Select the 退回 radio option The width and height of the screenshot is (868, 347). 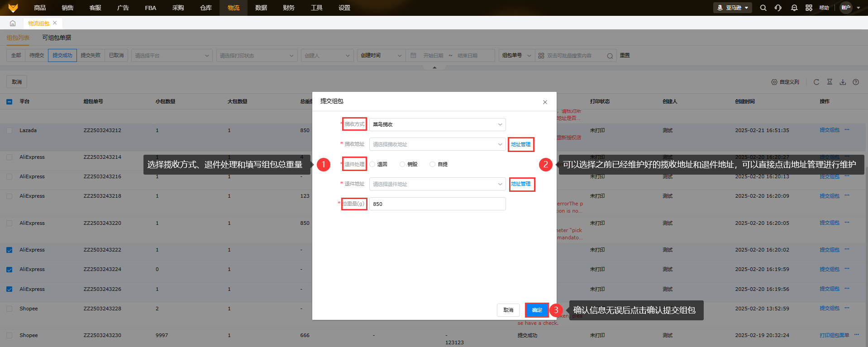pos(372,164)
